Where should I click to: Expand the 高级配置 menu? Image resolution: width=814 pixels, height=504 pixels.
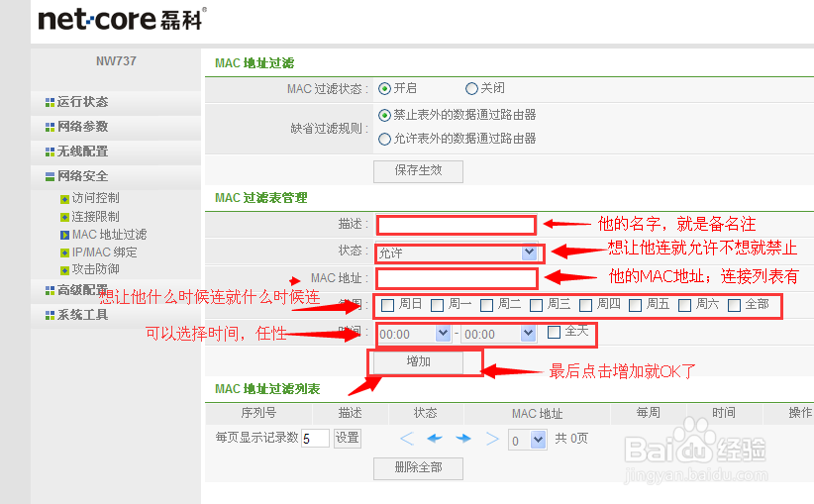coord(82,291)
